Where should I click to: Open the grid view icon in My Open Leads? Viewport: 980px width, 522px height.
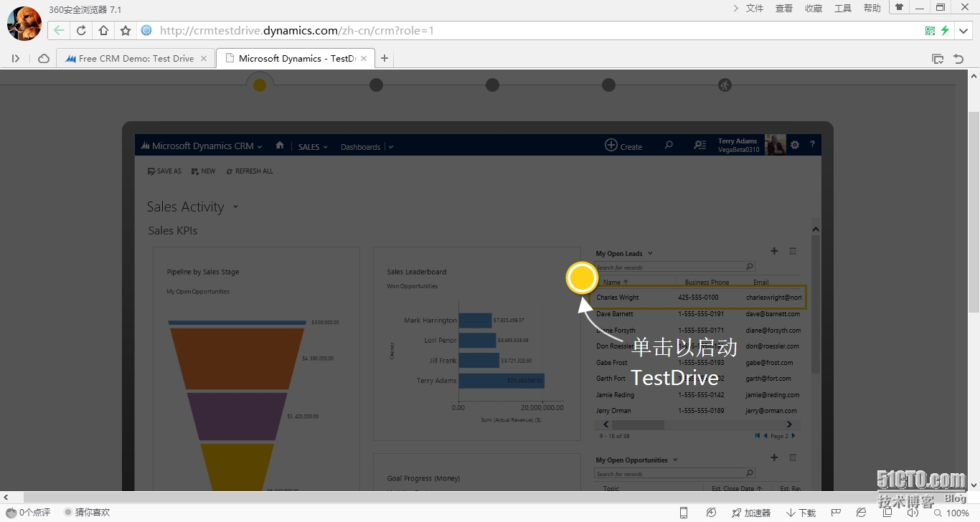(x=793, y=251)
